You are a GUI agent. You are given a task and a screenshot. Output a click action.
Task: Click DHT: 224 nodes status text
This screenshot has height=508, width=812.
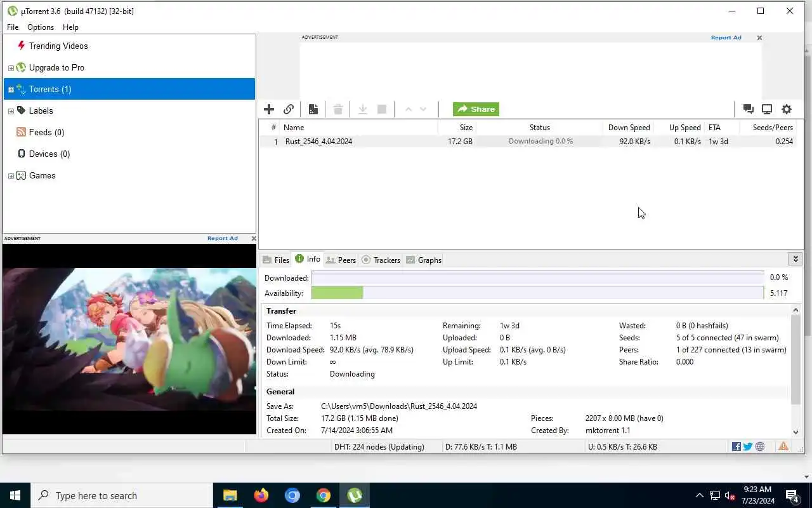point(379,446)
